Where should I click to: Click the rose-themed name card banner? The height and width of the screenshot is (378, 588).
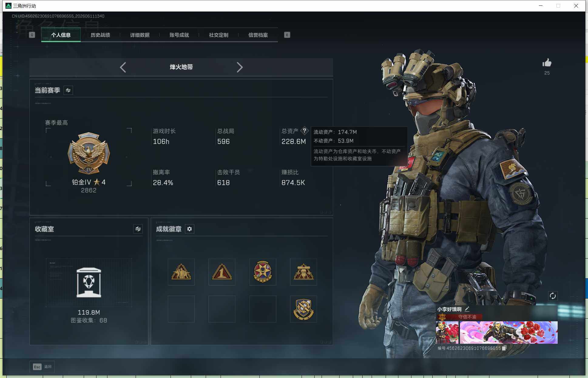point(509,332)
